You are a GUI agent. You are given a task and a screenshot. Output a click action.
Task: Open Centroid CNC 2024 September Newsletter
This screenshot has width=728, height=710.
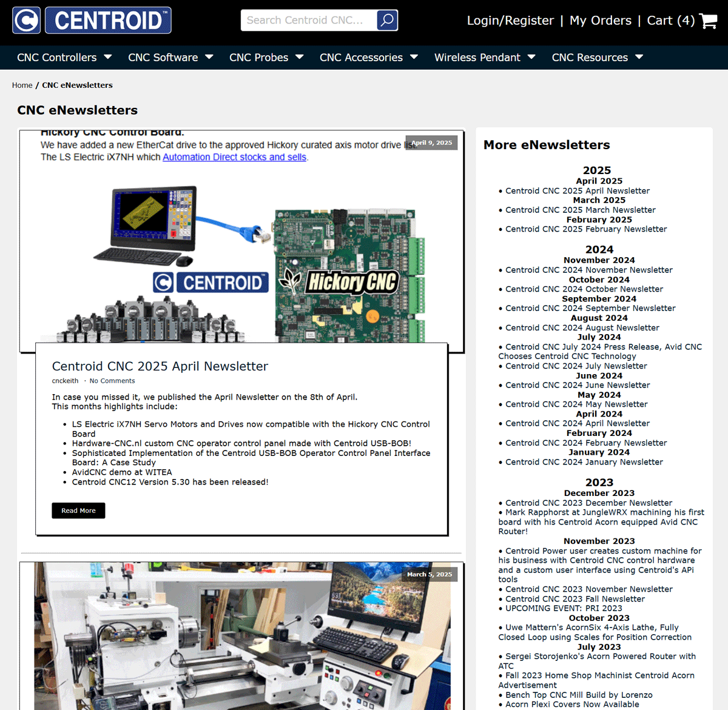(x=590, y=309)
